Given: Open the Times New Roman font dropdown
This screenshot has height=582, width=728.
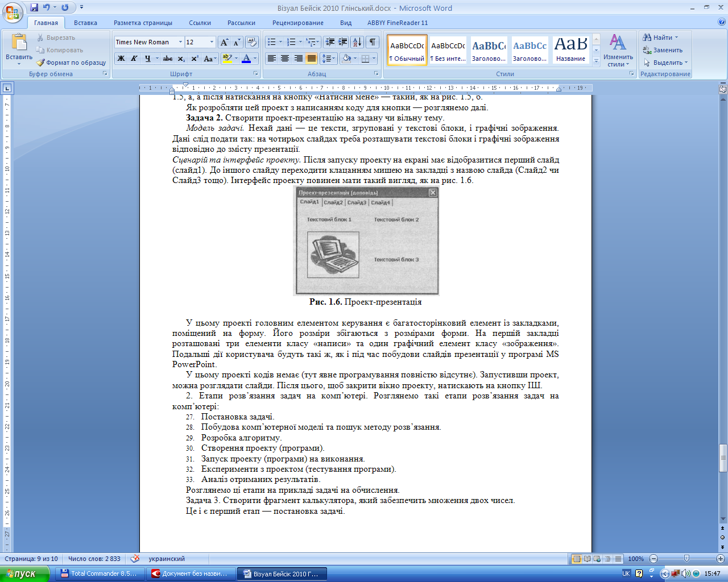Looking at the screenshot, I should pyautogui.click(x=180, y=42).
